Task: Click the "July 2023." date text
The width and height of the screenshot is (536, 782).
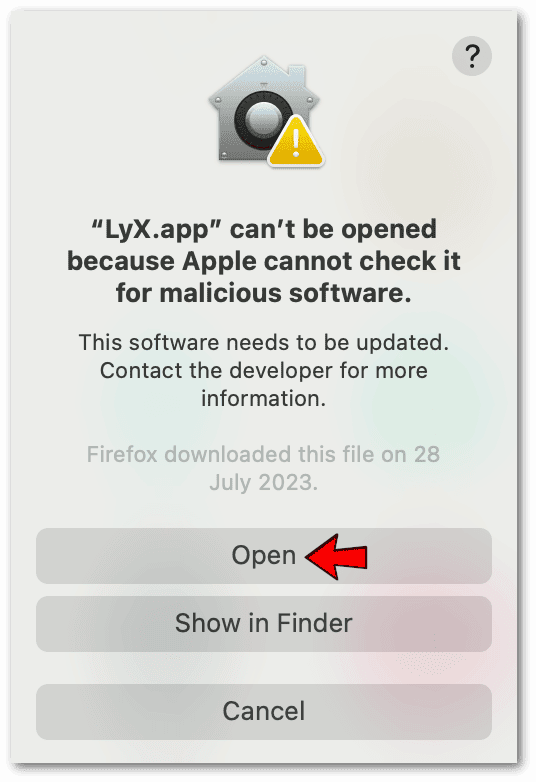Action: coord(264,482)
